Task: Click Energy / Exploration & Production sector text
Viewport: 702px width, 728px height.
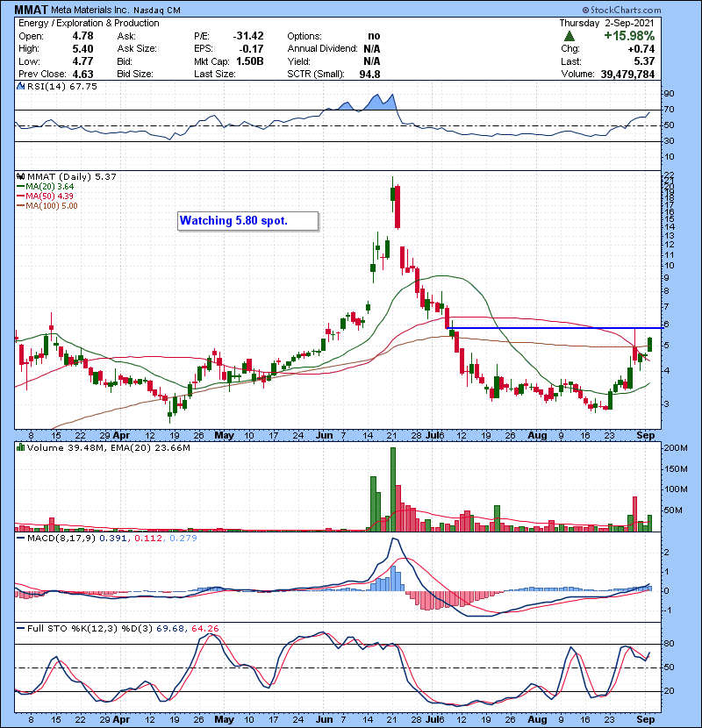Action: pyautogui.click(x=89, y=23)
